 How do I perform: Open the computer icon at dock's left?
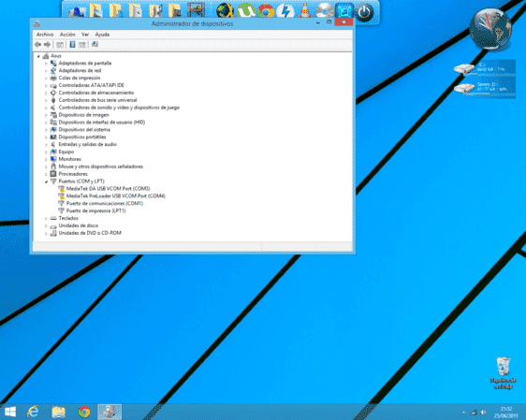tap(77, 11)
